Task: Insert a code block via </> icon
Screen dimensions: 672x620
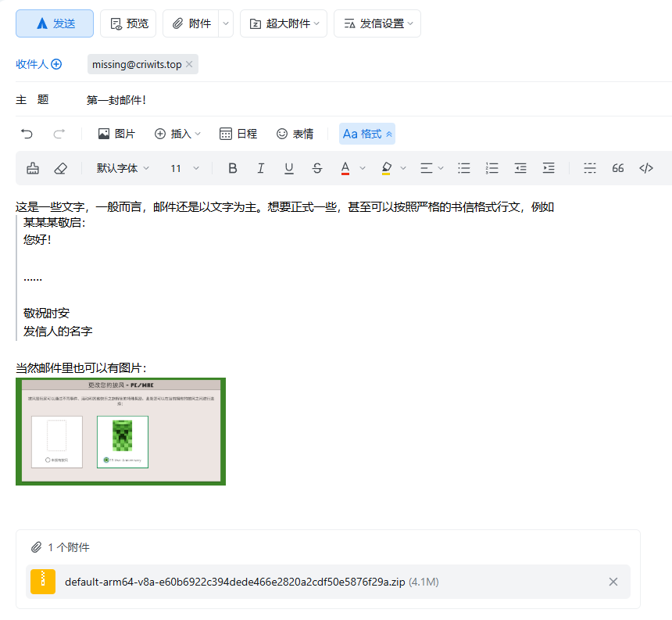Action: 646,168
